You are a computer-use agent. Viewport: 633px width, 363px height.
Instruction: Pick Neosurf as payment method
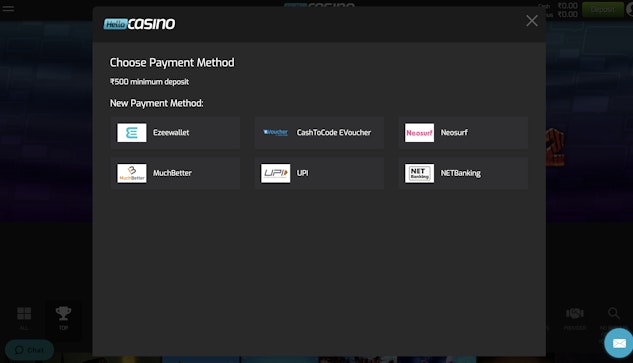coord(463,133)
